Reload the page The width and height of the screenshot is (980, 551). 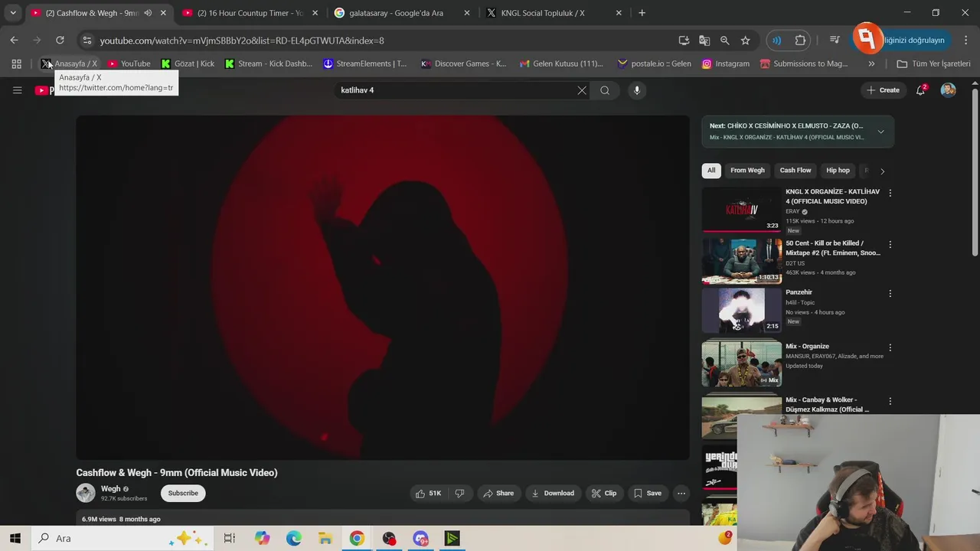(x=60, y=40)
